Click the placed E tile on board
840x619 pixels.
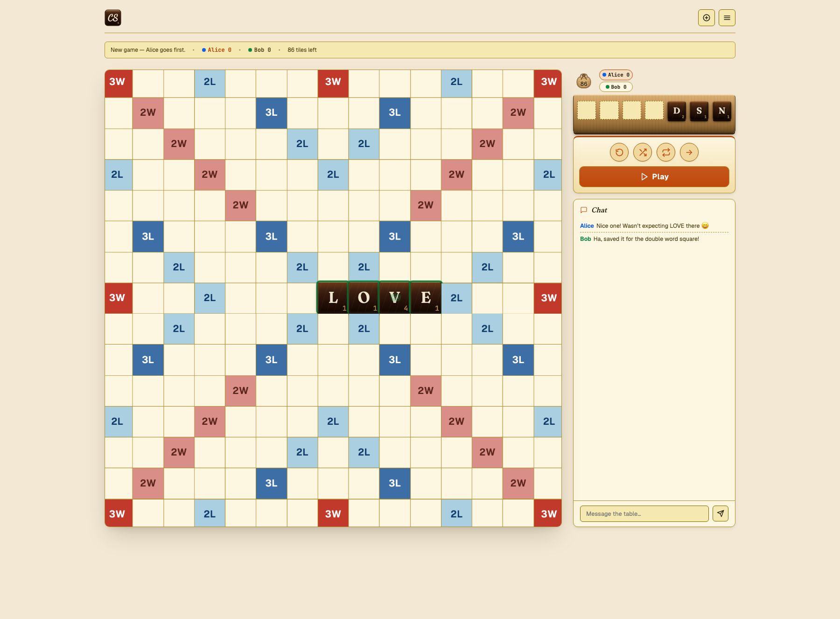pyautogui.click(x=426, y=297)
